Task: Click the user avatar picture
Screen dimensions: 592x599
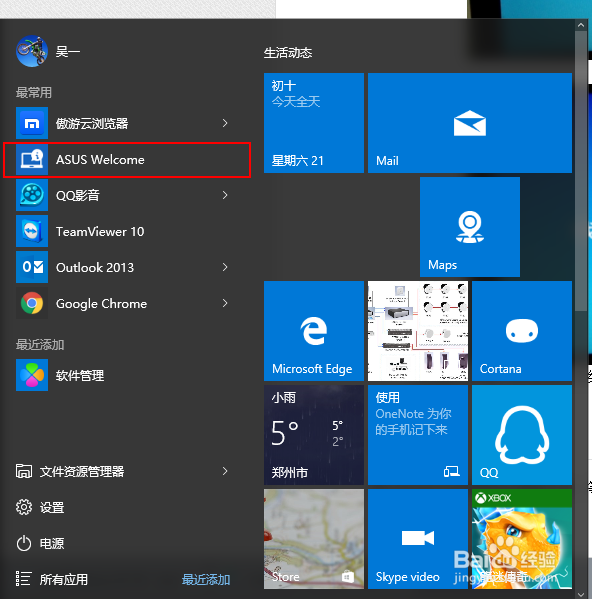Action: point(32,51)
